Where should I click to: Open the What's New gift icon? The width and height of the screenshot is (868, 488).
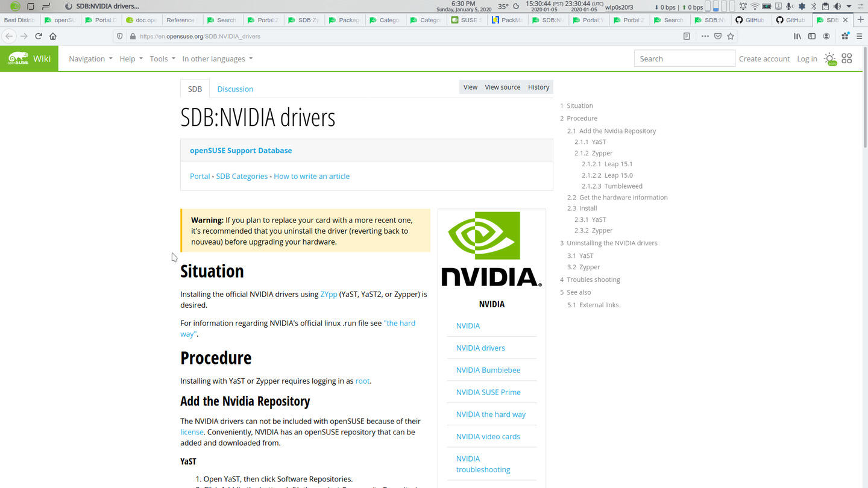pos(844,36)
